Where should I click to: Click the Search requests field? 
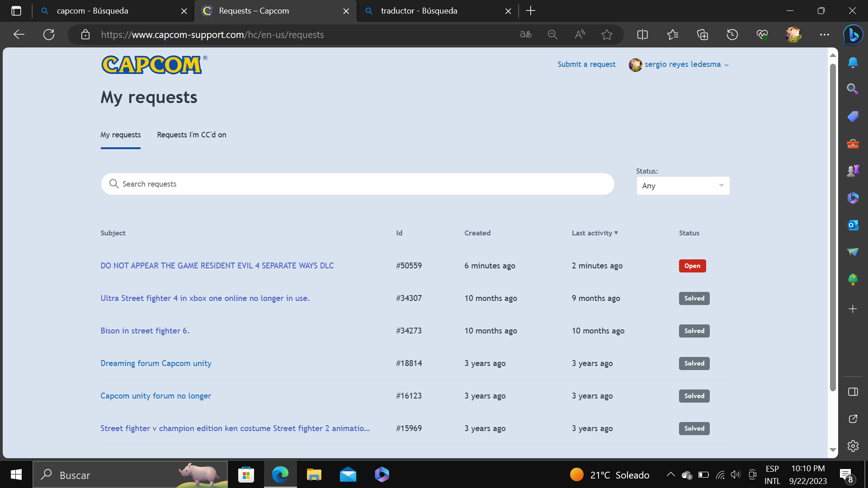tap(358, 184)
